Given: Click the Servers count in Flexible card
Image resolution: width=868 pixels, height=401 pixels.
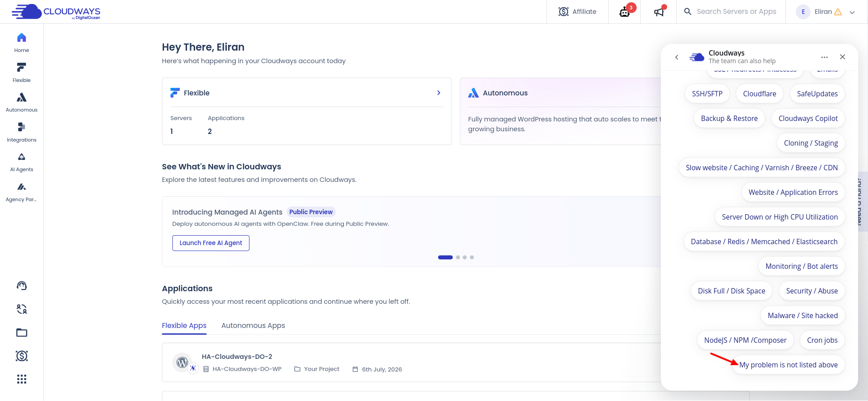Looking at the screenshot, I should [172, 131].
